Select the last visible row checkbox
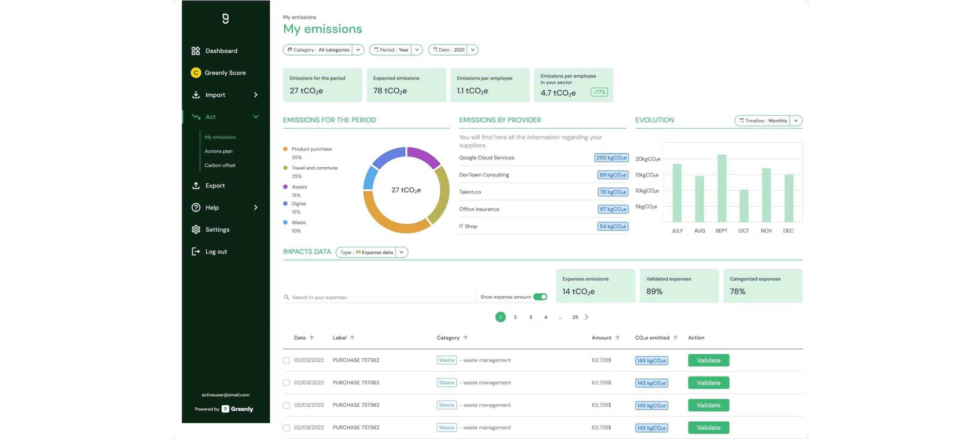This screenshot has height=439, width=980. click(286, 428)
